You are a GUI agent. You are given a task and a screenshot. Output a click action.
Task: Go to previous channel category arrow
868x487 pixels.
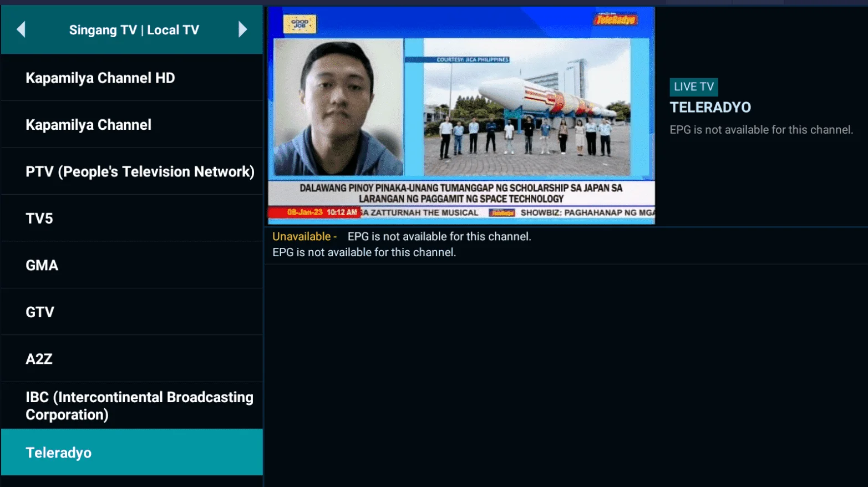click(x=21, y=29)
